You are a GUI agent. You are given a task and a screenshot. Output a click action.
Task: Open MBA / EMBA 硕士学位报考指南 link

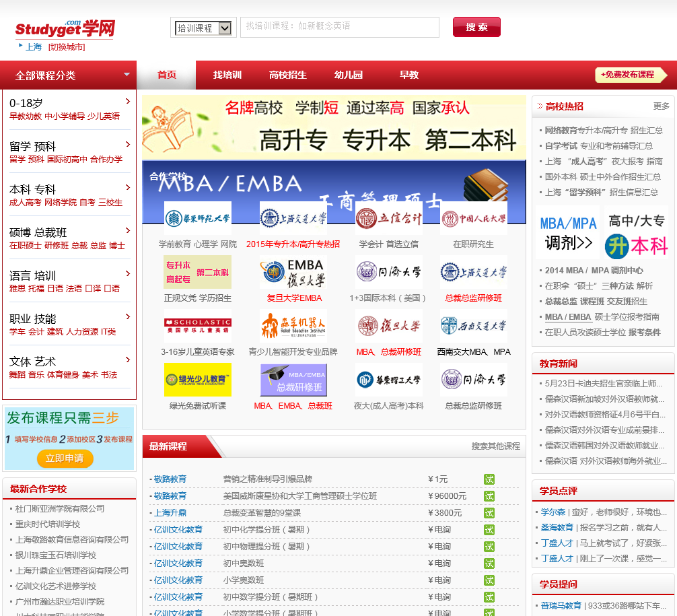click(602, 317)
